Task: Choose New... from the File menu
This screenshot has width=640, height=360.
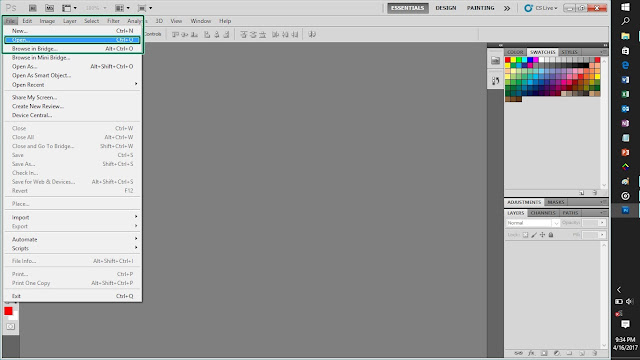Action: click(73, 31)
